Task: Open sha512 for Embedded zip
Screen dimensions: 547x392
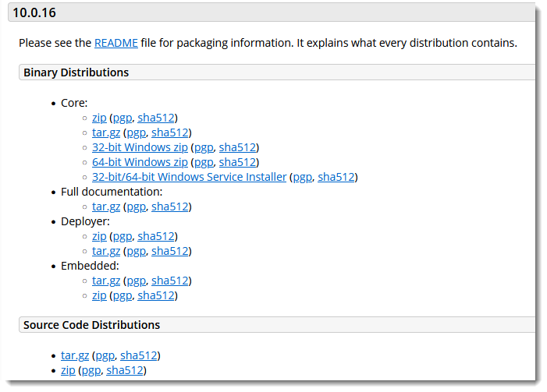Action: 156,295
